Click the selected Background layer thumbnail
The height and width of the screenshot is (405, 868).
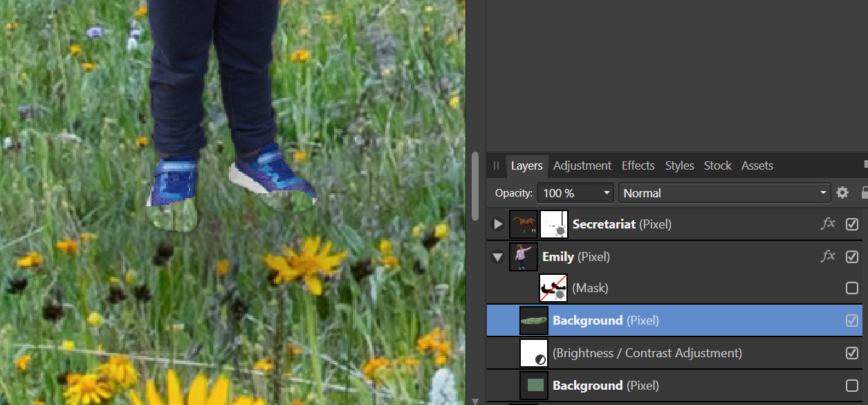534,321
